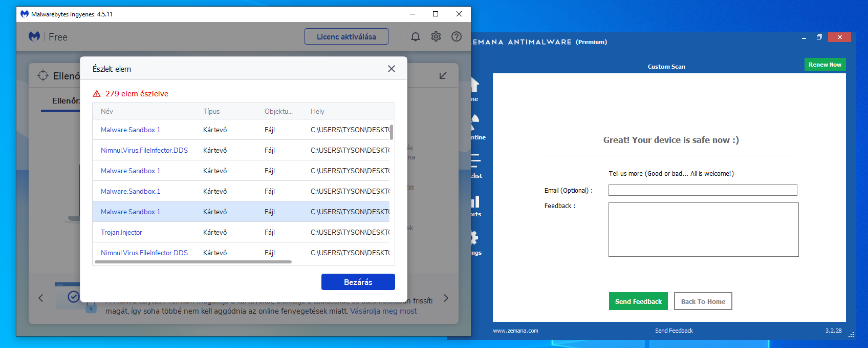The width and height of the screenshot is (868, 348).
Task: Click the red warning triangle icon
Action: 97,94
